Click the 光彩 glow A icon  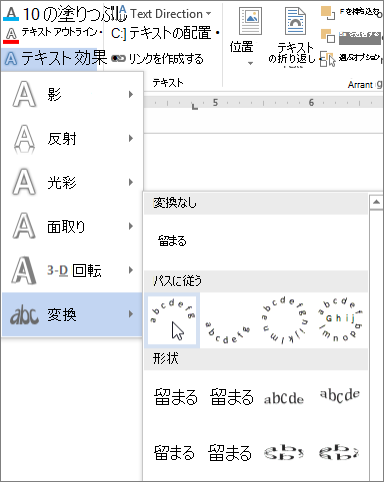[24, 182]
